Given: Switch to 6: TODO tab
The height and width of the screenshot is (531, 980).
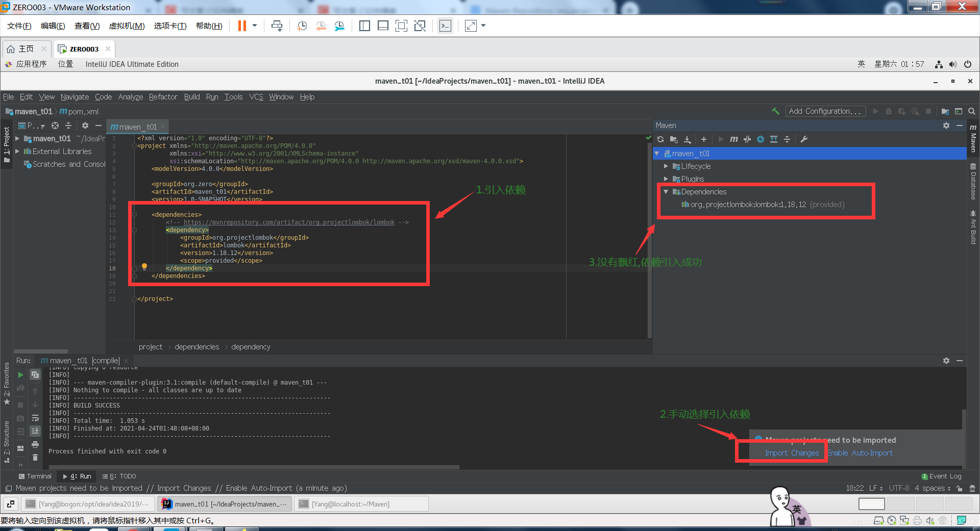Looking at the screenshot, I should (119, 476).
